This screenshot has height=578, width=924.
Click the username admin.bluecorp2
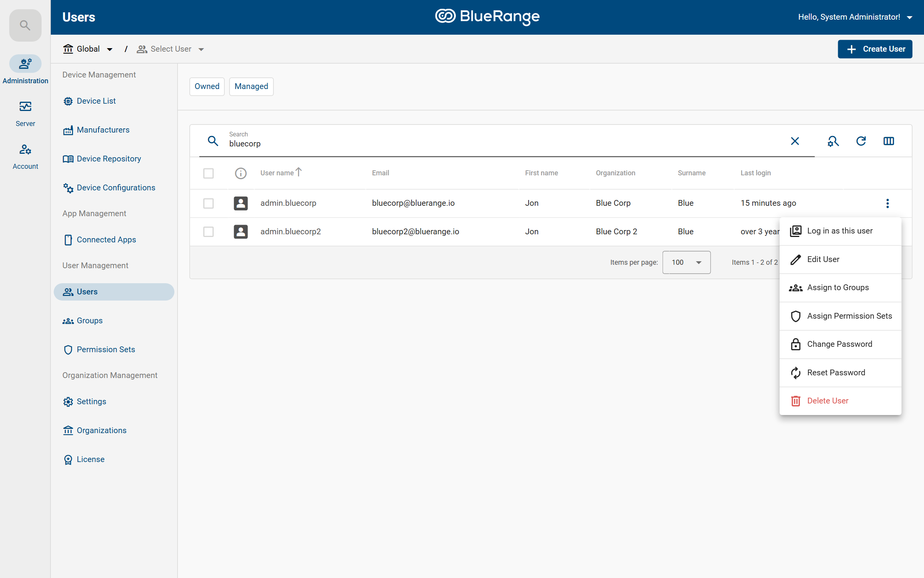290,232
